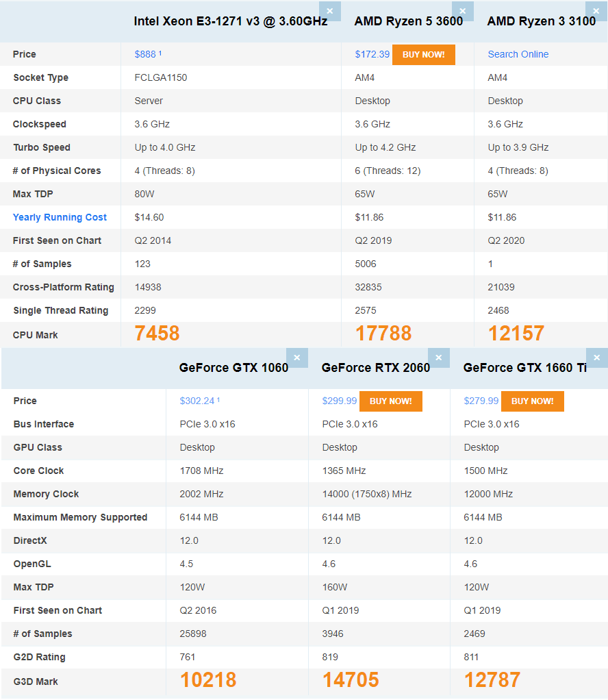Screen dimensions: 608x700
Task: Open the $279.99 GTX 1660 Ti price link
Action: point(481,401)
